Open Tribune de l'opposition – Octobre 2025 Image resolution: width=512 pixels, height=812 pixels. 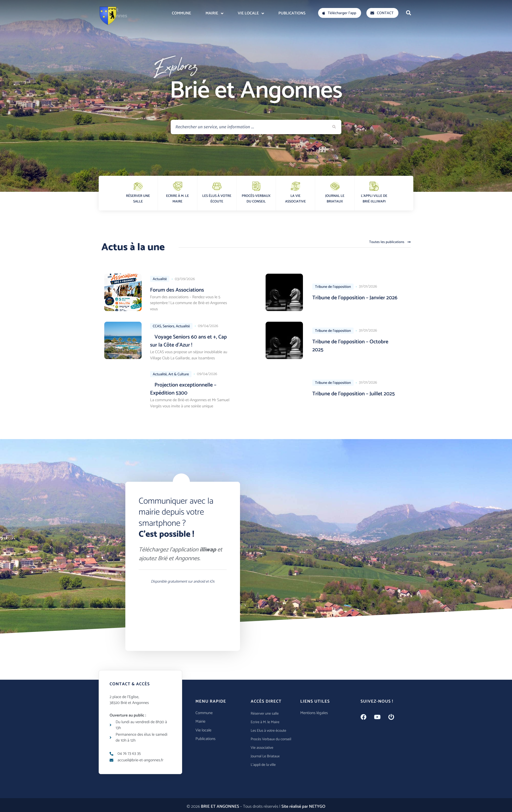350,345
